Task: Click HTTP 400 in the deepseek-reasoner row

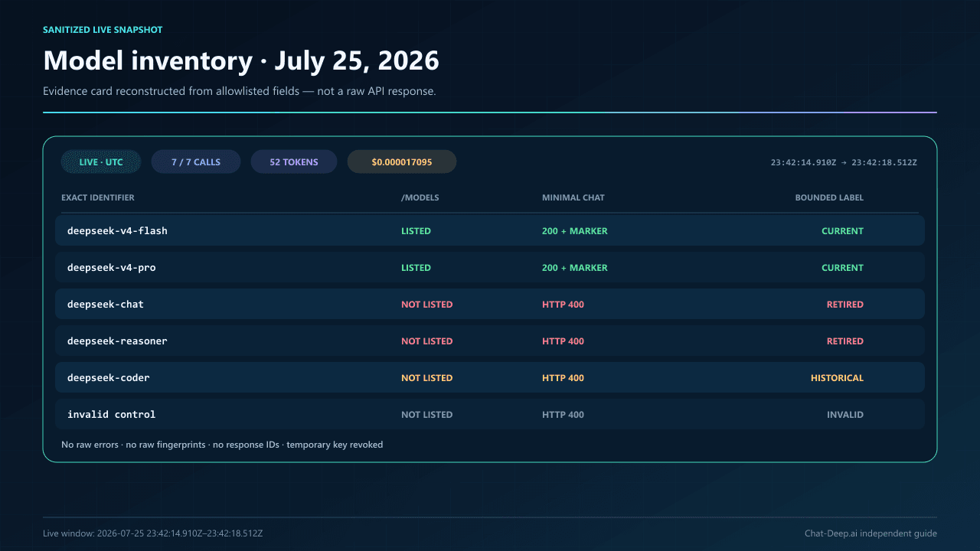Action: [x=563, y=341]
